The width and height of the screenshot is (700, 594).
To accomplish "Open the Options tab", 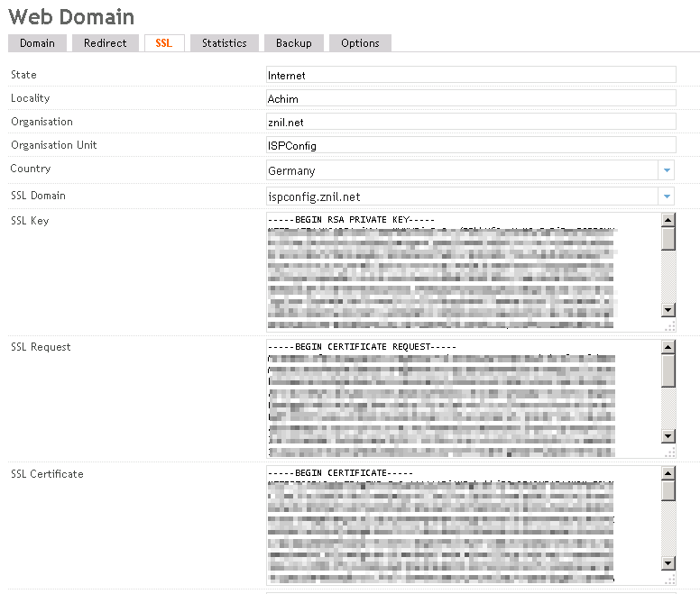I will (360, 43).
